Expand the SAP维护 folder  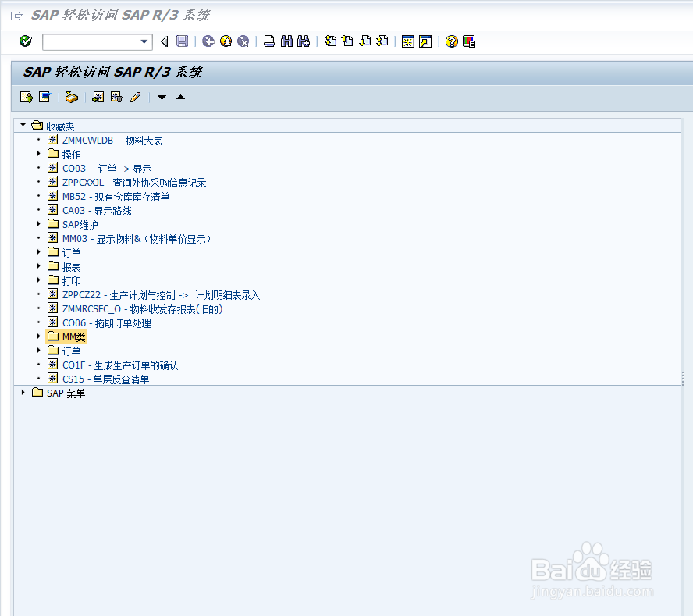[x=38, y=224]
